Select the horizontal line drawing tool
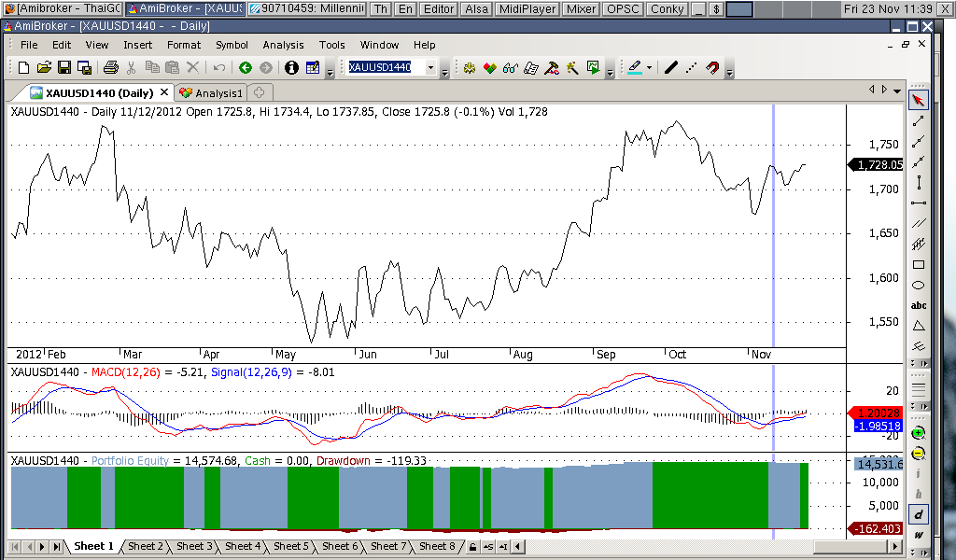956x560 pixels. [x=919, y=203]
